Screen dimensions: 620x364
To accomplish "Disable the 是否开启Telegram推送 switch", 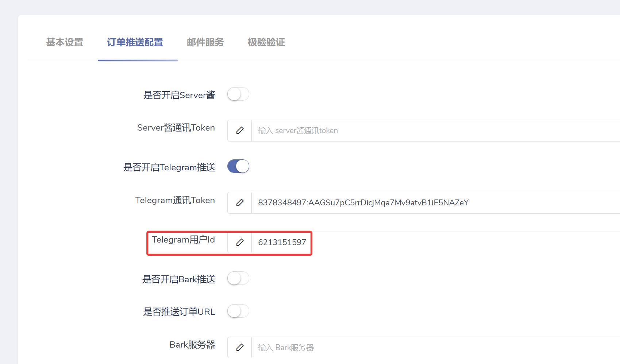I will coord(238,166).
